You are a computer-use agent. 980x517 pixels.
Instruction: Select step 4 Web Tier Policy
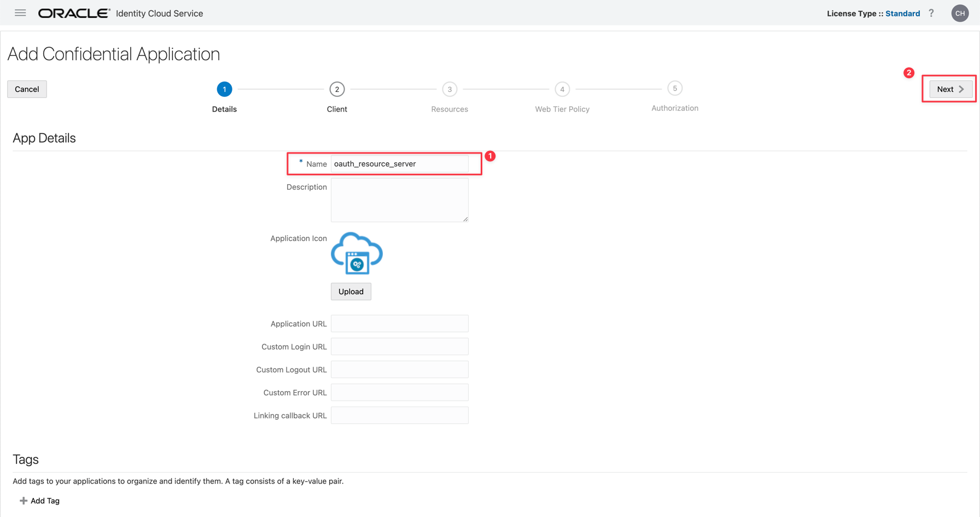562,89
